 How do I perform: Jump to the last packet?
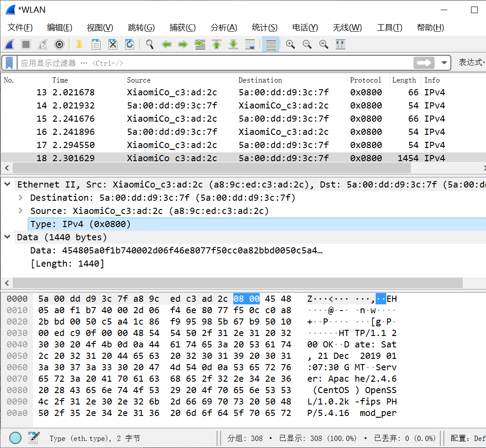coord(233,44)
